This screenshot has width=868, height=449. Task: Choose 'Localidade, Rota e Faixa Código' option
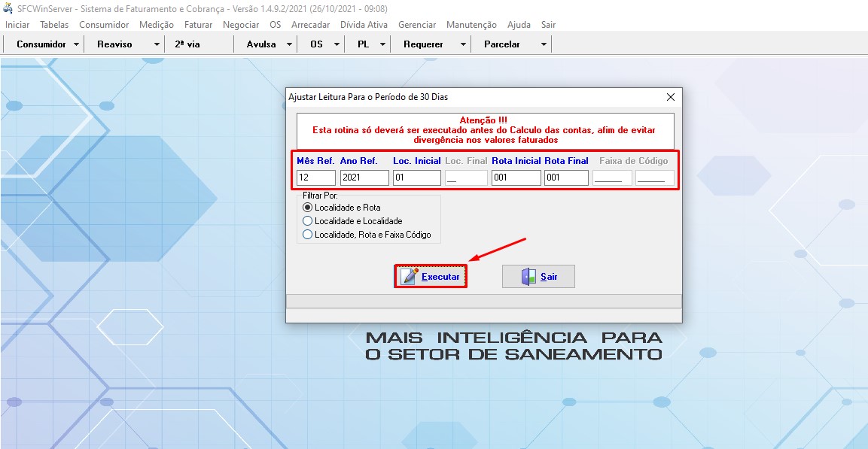click(307, 235)
